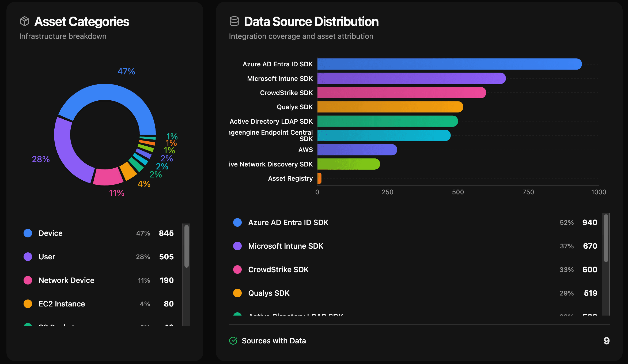Click the 28% donut percentage label
This screenshot has width=628, height=364.
click(41, 159)
